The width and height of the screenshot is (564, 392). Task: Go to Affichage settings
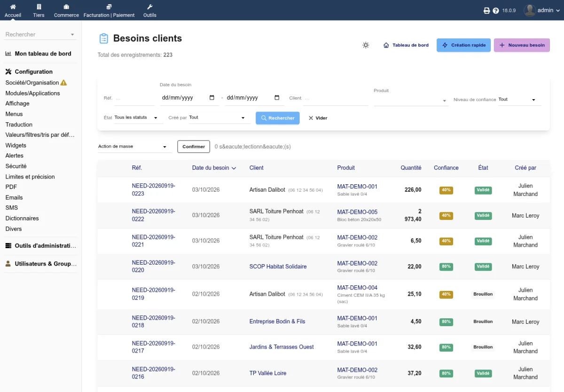tap(17, 103)
